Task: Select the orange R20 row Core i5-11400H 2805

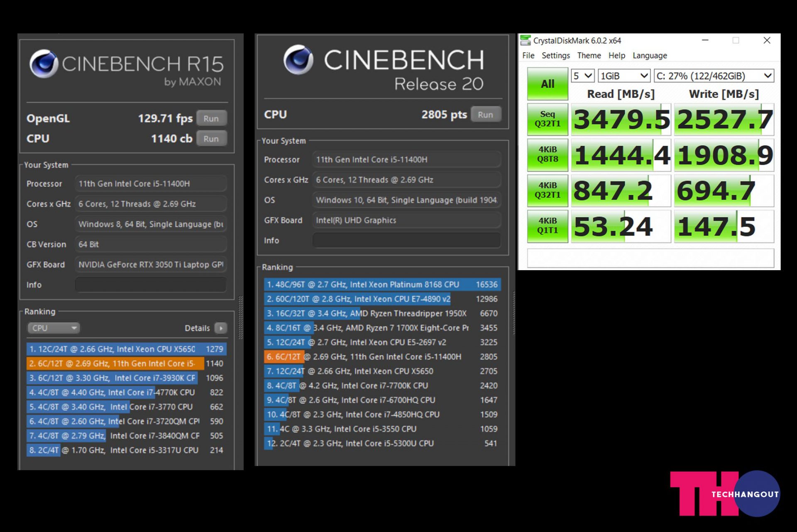Action: [x=382, y=357]
